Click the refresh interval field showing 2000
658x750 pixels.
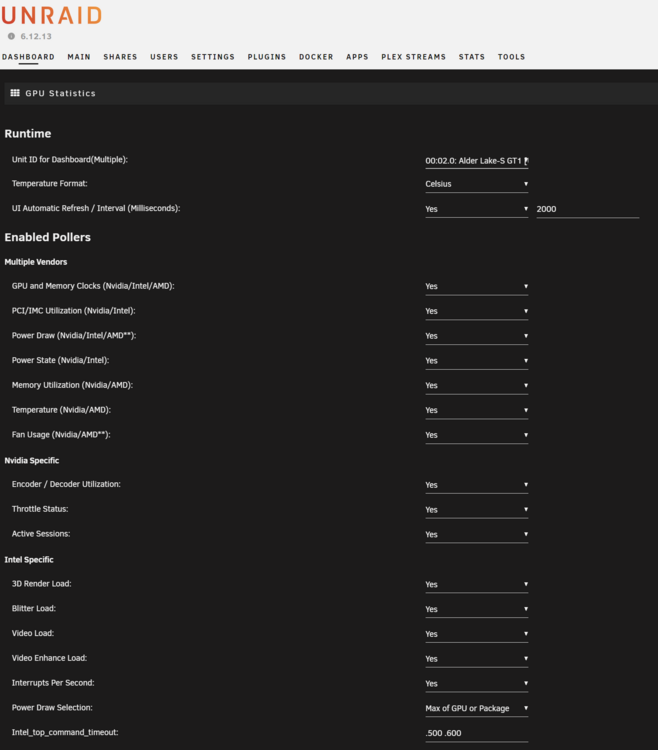pyautogui.click(x=588, y=209)
